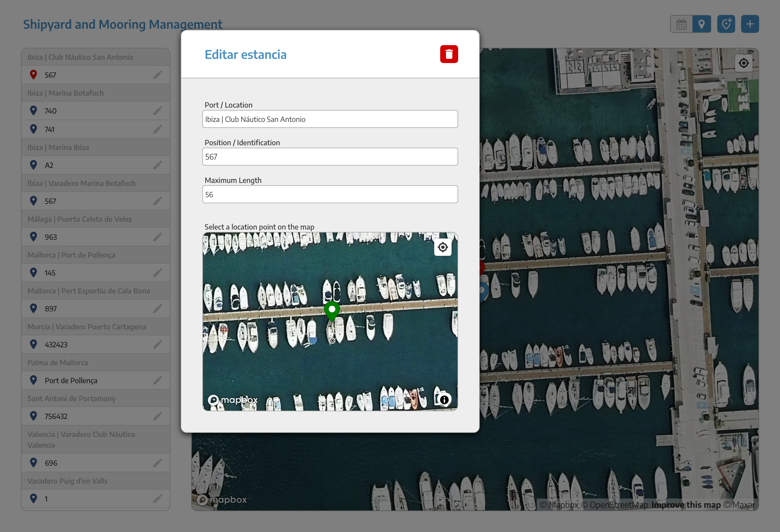Select mooring row 741 in the list
The image size is (780, 532).
point(96,129)
